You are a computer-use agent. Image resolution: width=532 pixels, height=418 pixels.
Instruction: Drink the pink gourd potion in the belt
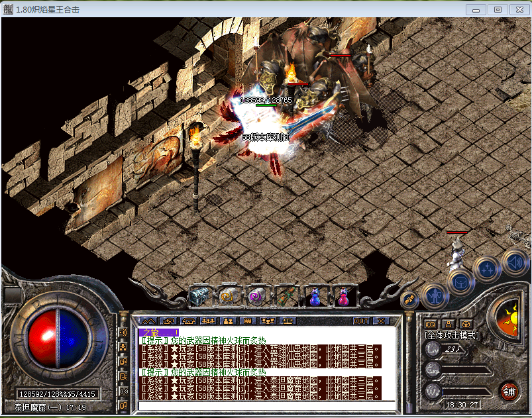344,296
